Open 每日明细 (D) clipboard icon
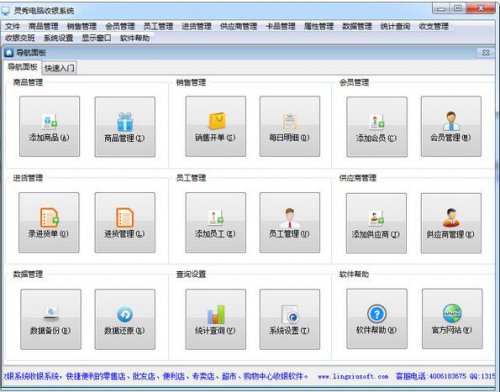 pos(290,126)
